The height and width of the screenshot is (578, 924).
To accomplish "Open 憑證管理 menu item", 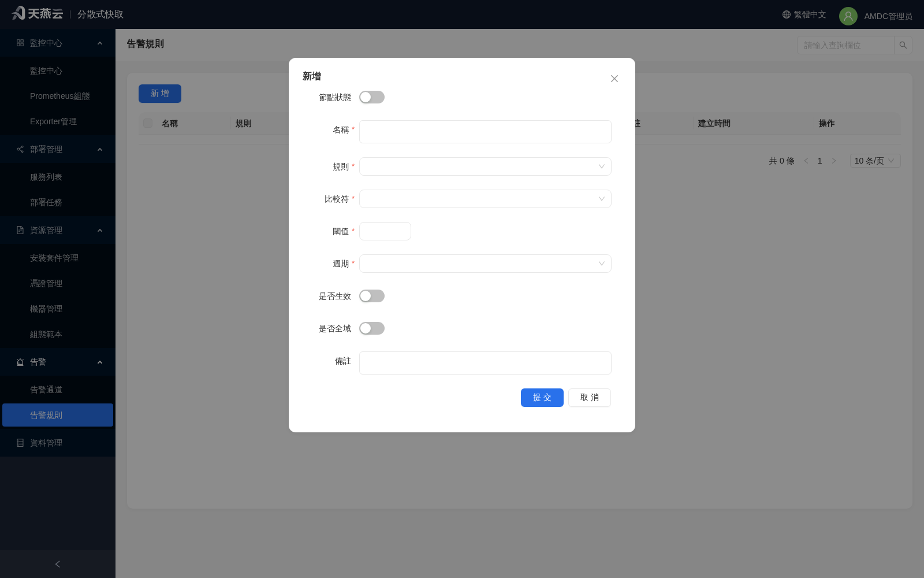I will 58,283.
